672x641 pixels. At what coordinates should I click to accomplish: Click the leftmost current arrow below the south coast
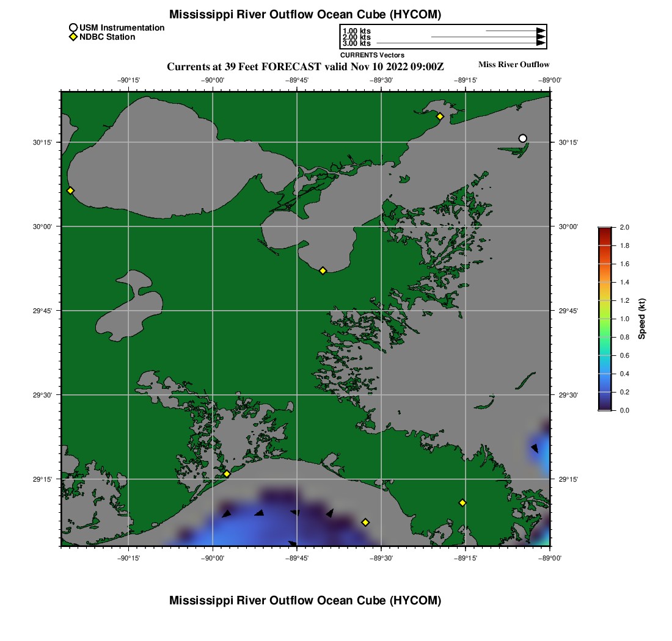pos(226,513)
